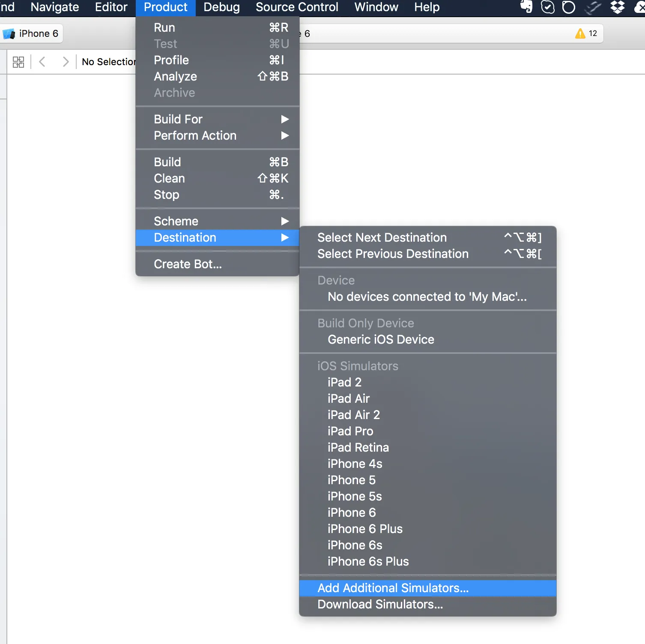
Task: Choose Profile from the Product menu
Action: pyautogui.click(x=218, y=60)
